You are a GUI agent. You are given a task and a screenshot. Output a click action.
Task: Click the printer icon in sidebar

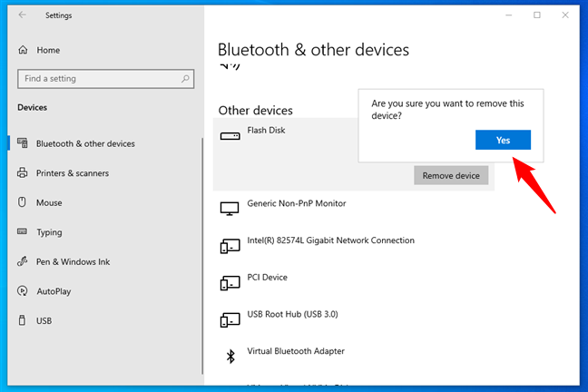pyautogui.click(x=23, y=172)
